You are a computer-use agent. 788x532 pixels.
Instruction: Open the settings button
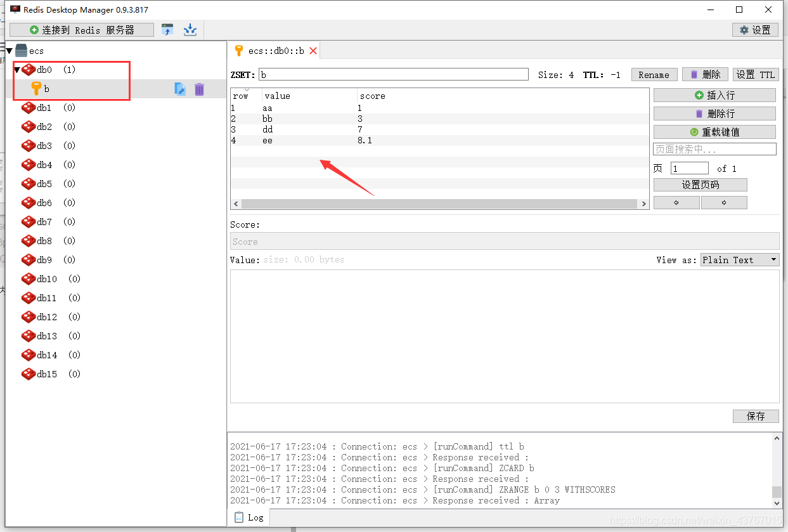click(755, 30)
